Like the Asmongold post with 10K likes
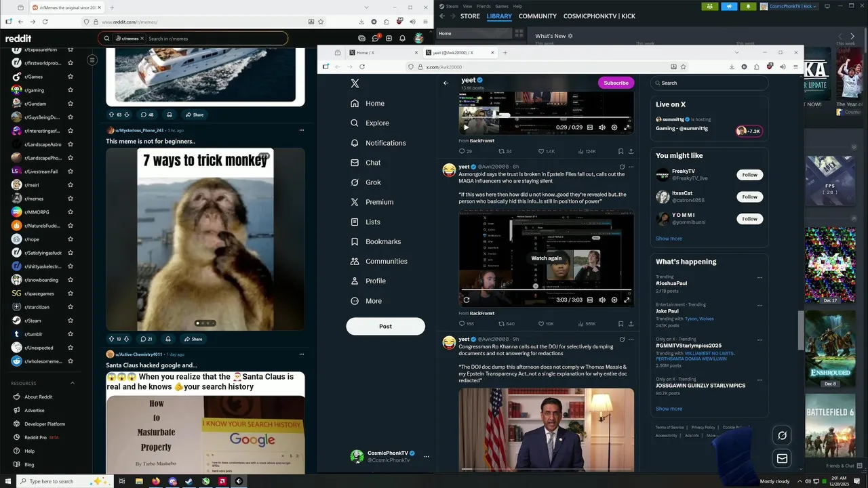Screen dimensions: 868x488 546,324
